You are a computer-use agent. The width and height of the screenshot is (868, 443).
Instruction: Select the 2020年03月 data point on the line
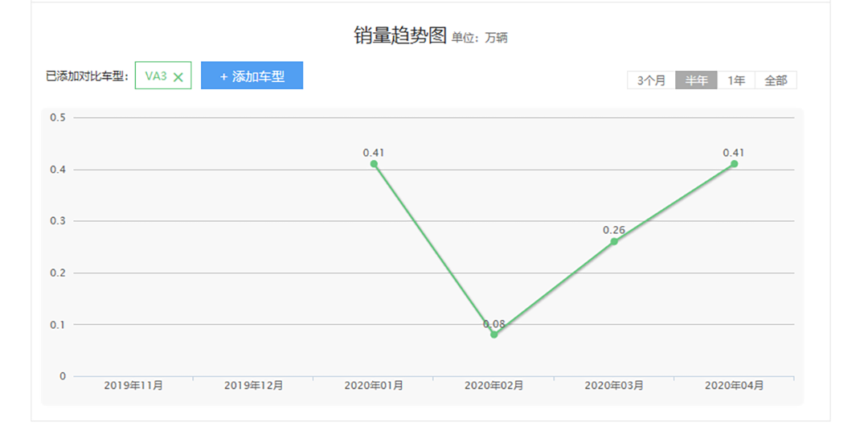(614, 241)
